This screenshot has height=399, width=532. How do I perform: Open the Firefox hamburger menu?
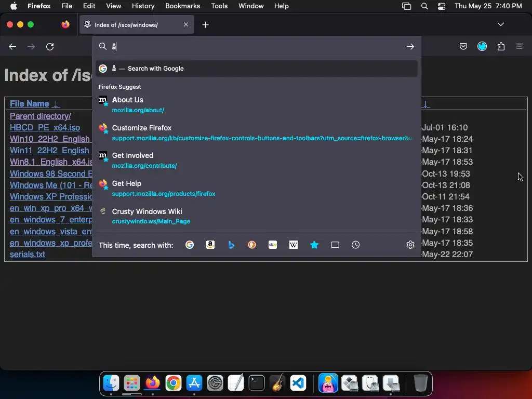(520, 46)
